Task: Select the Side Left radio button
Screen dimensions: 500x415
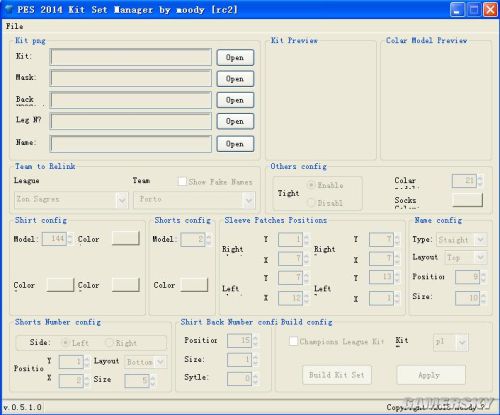Action: click(66, 342)
